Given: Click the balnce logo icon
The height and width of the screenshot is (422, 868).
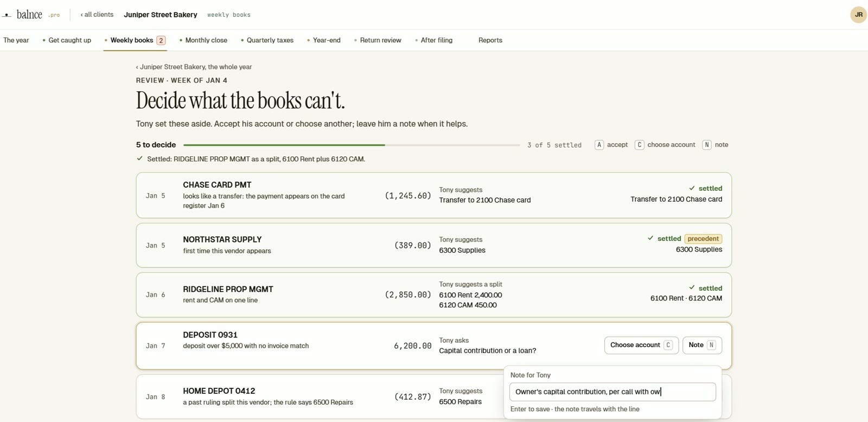Looking at the screenshot, I should coord(7,15).
